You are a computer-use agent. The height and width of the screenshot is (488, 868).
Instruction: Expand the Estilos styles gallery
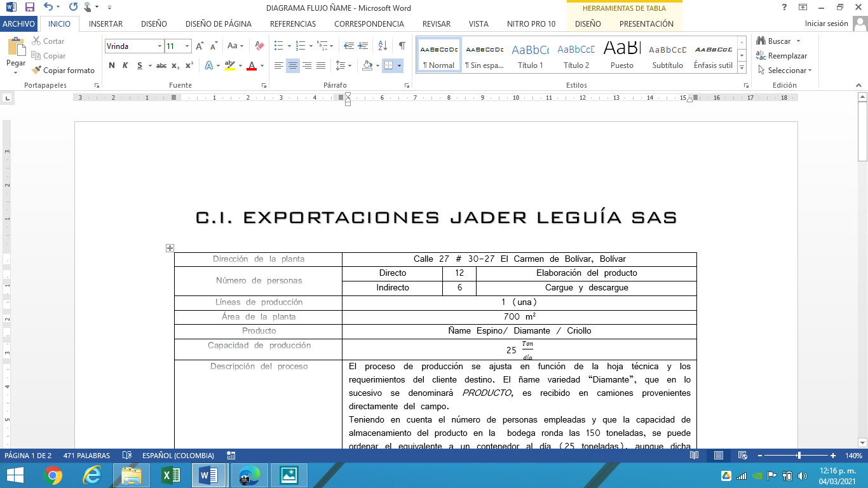coord(742,68)
